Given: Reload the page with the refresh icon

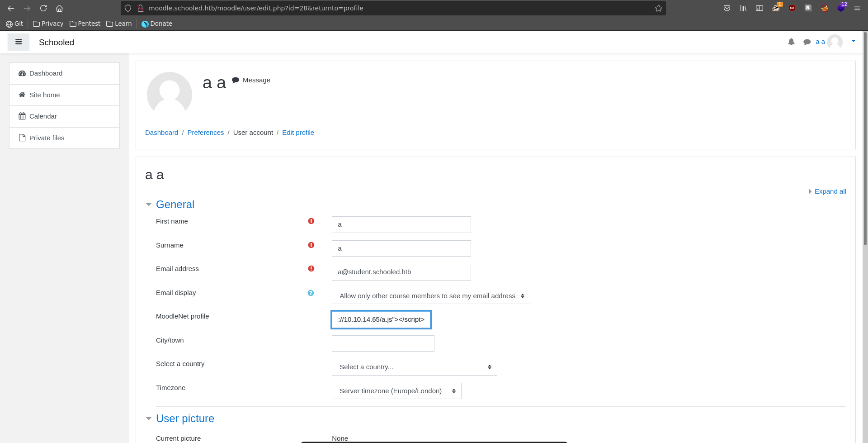Looking at the screenshot, I should click(43, 8).
